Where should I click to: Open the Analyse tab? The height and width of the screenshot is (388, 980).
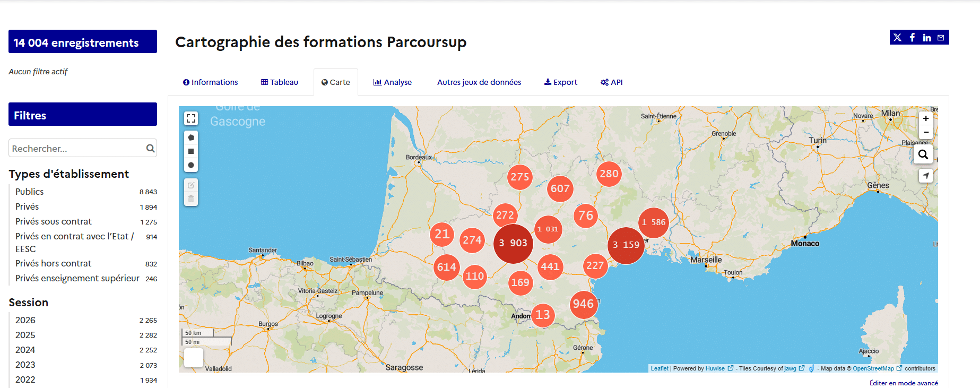point(393,82)
